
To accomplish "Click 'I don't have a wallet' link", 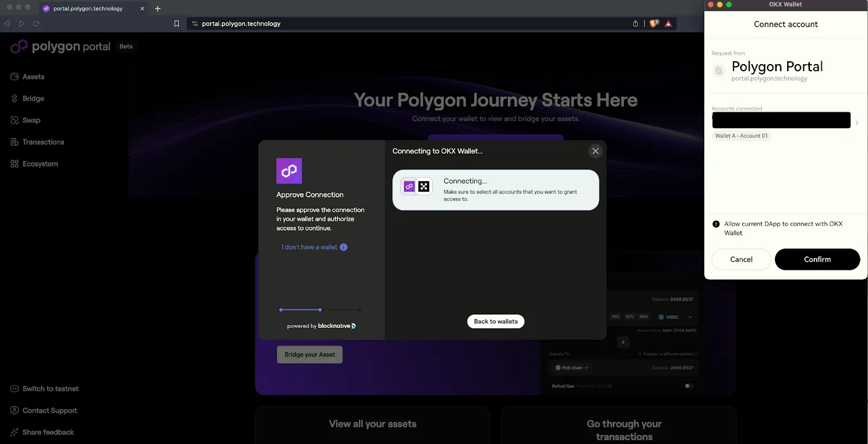I will point(309,247).
